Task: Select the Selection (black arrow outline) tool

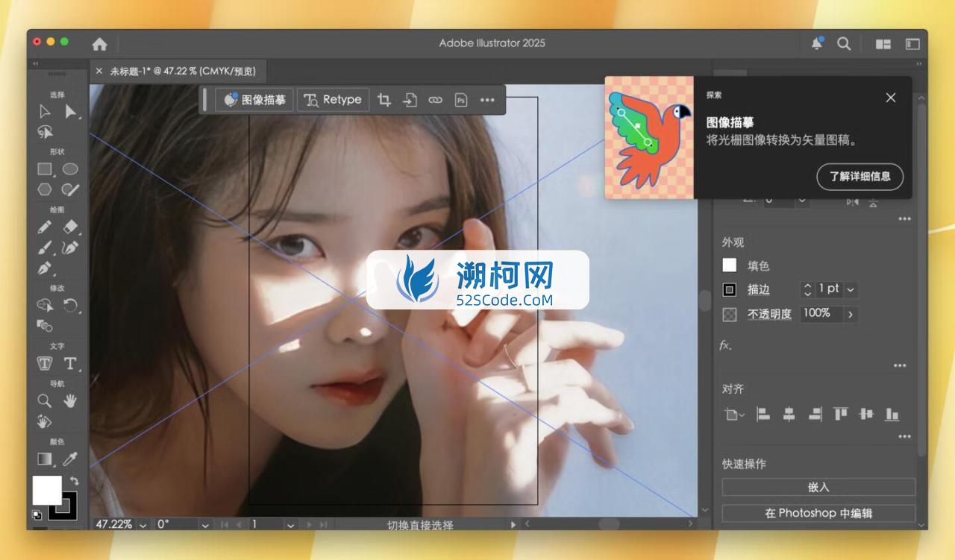Action: [45, 112]
